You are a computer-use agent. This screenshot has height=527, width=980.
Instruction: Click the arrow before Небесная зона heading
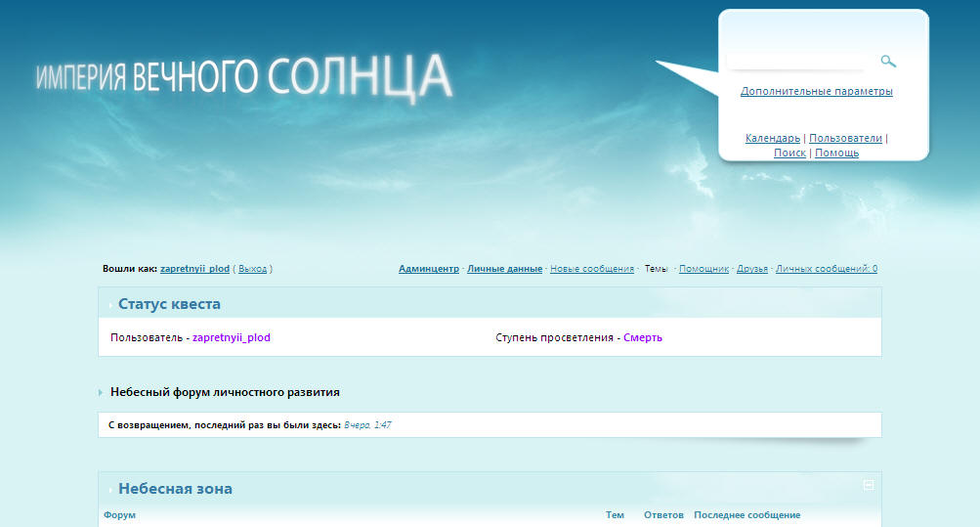click(110, 490)
